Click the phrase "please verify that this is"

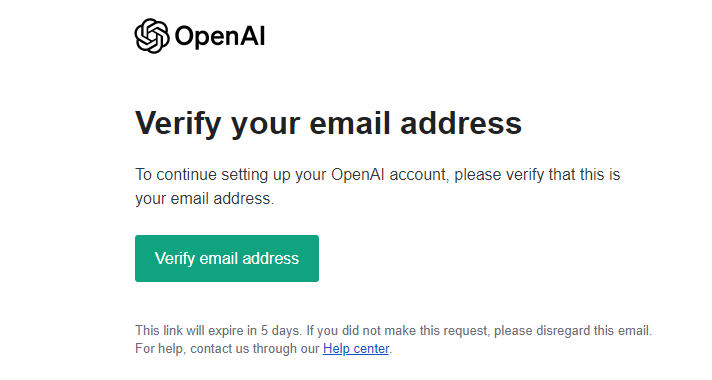(537, 175)
